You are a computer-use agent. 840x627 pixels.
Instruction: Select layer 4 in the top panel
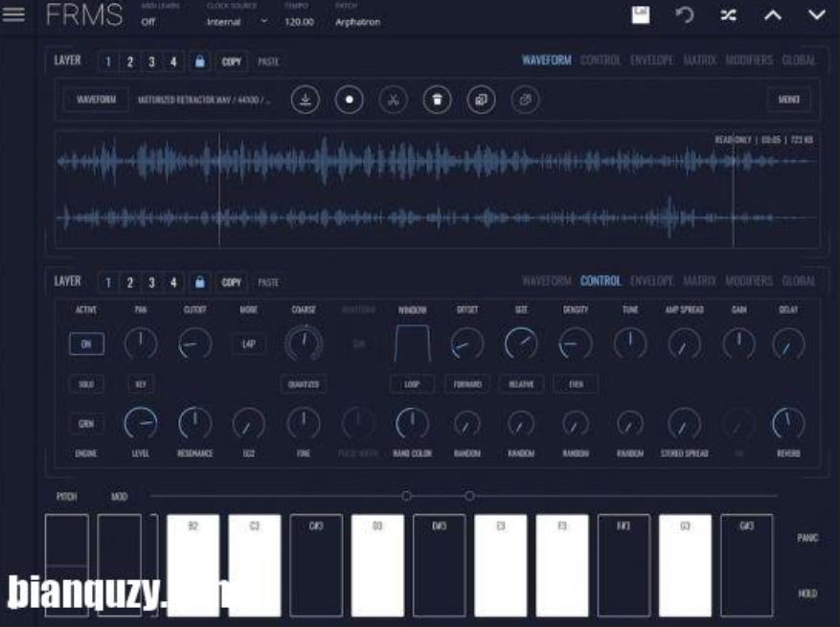(173, 61)
